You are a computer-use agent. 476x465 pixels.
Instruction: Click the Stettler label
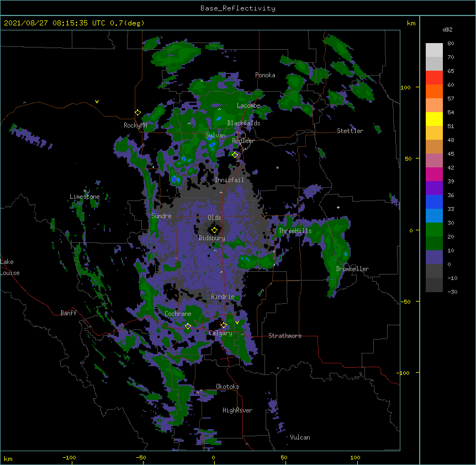pos(350,131)
